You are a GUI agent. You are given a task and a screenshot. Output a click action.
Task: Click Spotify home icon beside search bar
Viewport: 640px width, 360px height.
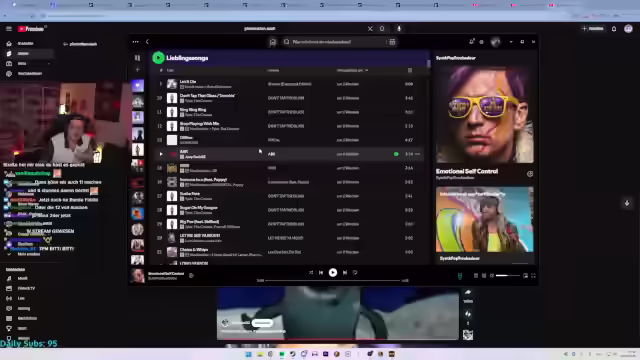point(273,42)
